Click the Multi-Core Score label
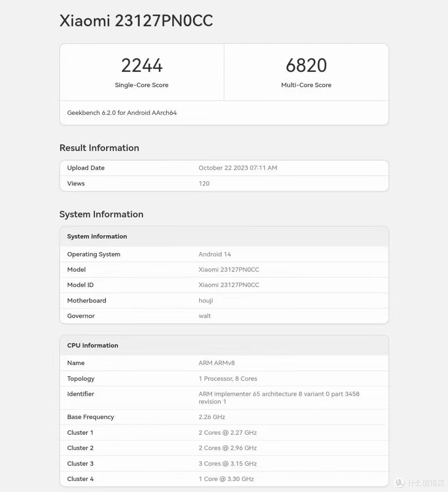 tap(306, 85)
